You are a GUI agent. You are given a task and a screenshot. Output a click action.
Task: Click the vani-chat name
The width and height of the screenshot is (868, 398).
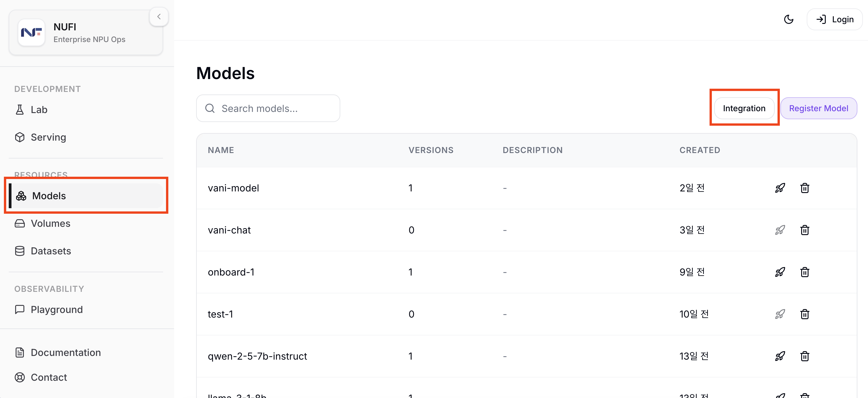point(229,230)
